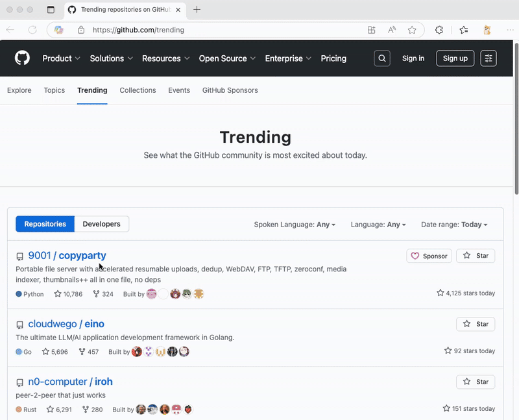Open copyparty forks count 324

(x=103, y=294)
